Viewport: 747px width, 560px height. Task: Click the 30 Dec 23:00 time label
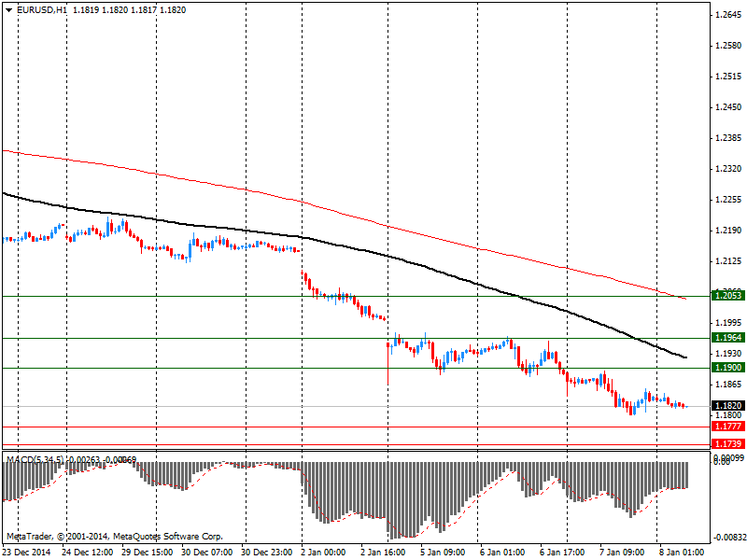tap(267, 552)
